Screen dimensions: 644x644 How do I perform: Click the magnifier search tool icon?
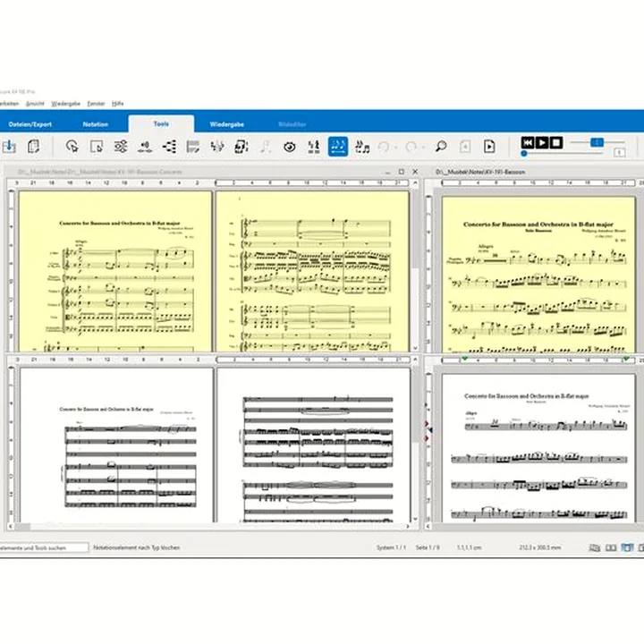coord(441,147)
